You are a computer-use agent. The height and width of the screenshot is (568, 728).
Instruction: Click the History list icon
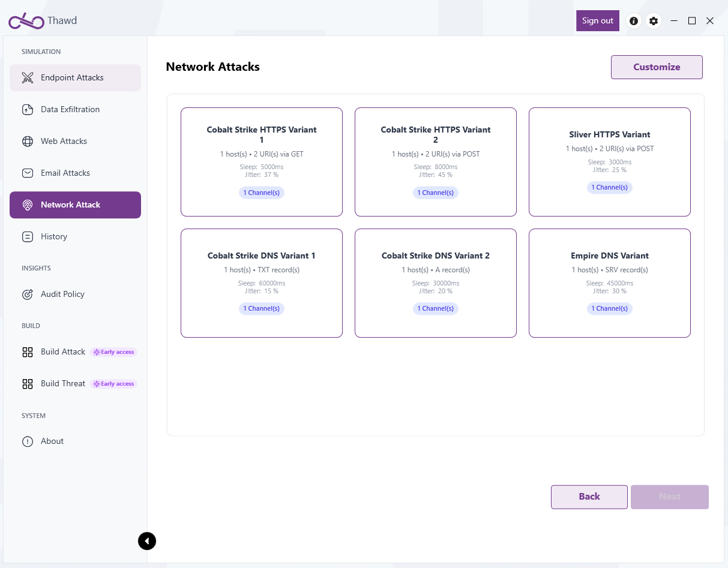pyautogui.click(x=28, y=237)
